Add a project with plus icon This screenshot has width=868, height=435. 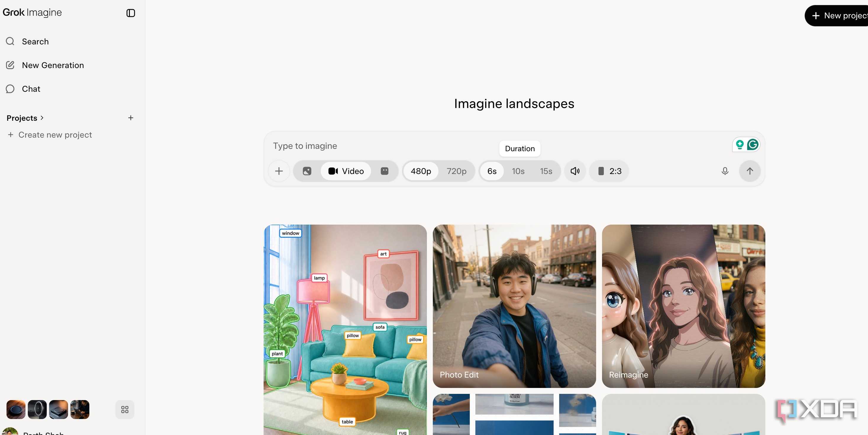tap(131, 117)
